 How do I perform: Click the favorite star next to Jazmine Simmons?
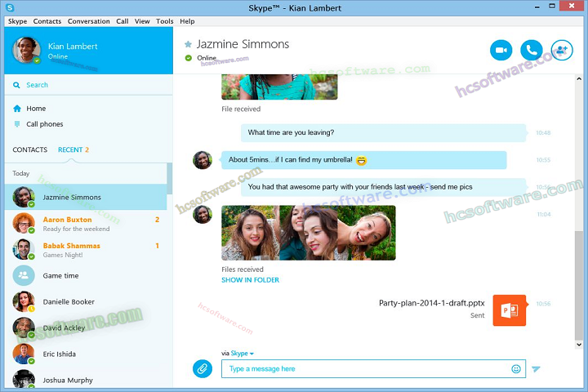[x=188, y=44]
